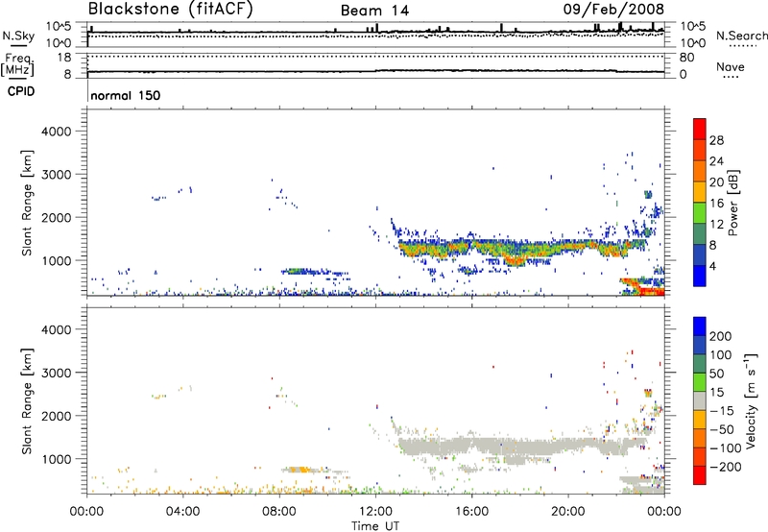
Task: Select the 'normal 150' CPID text
Action: (126, 95)
